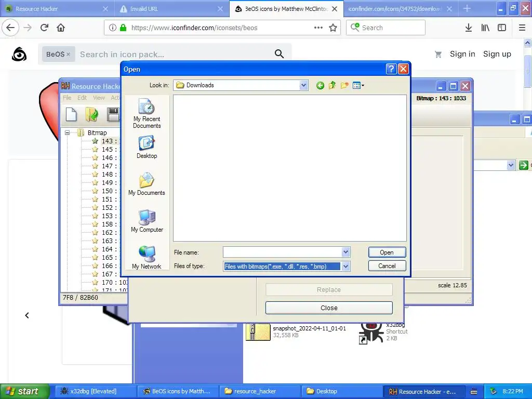Click the Sign up link
Screen dimensions: 532x399
[497, 54]
